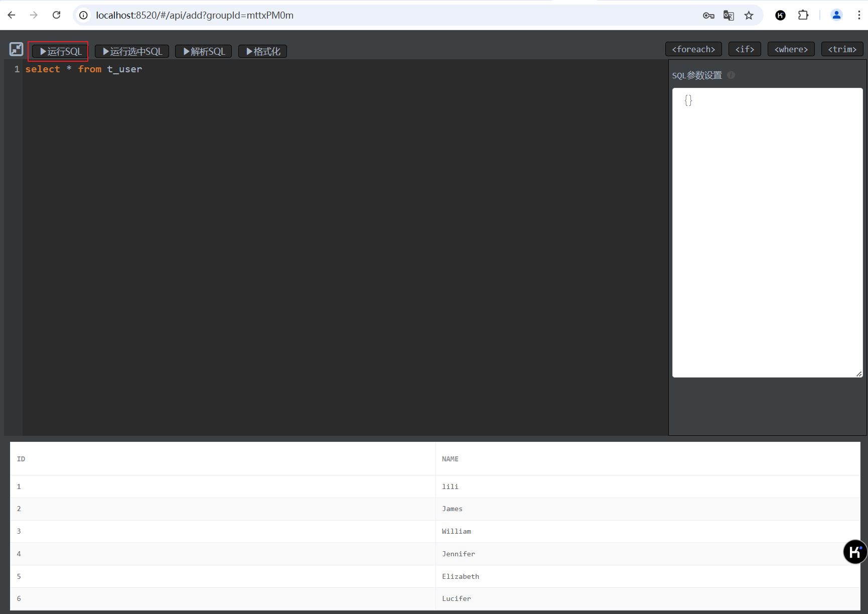This screenshot has height=614, width=868.
Task: Click the t_user table name in editor
Action: click(x=124, y=69)
